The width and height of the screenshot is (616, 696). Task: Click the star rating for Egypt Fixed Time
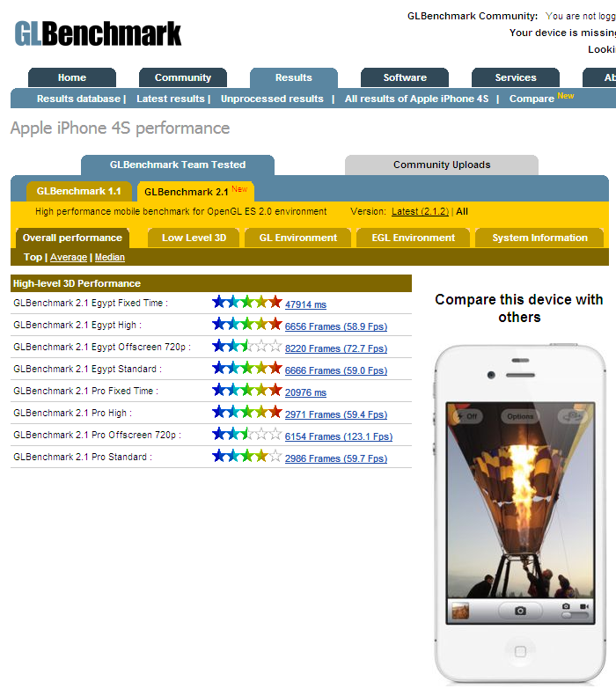(246, 303)
